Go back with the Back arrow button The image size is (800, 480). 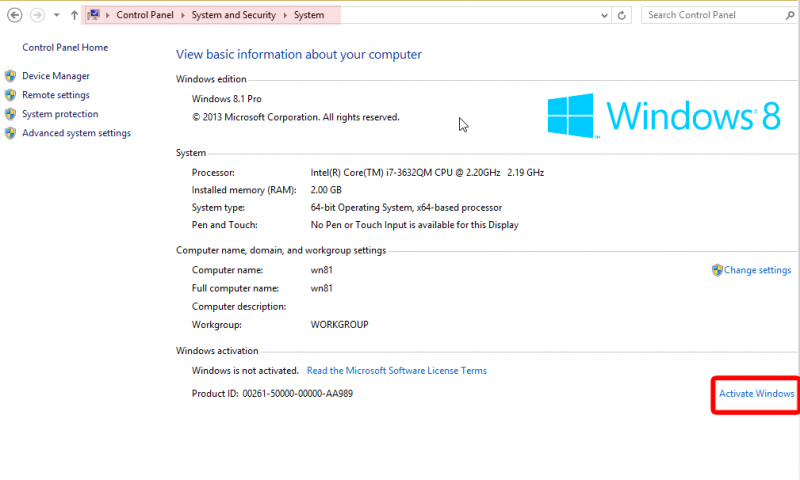(15, 15)
